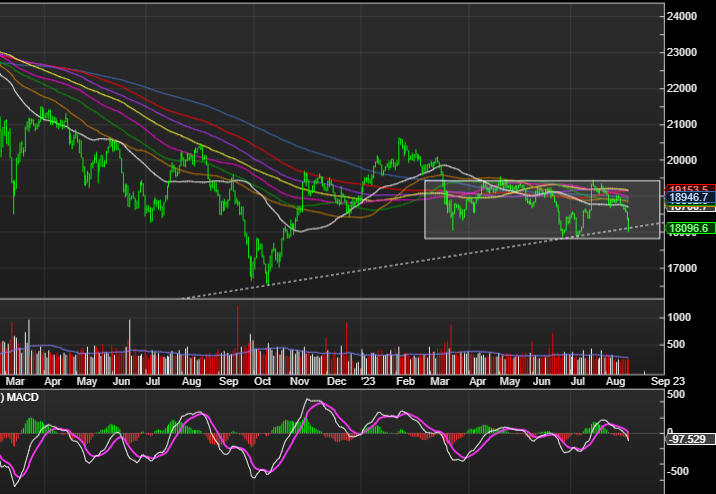Click the MACD indicator label
The image size is (716, 494).
coord(22,398)
